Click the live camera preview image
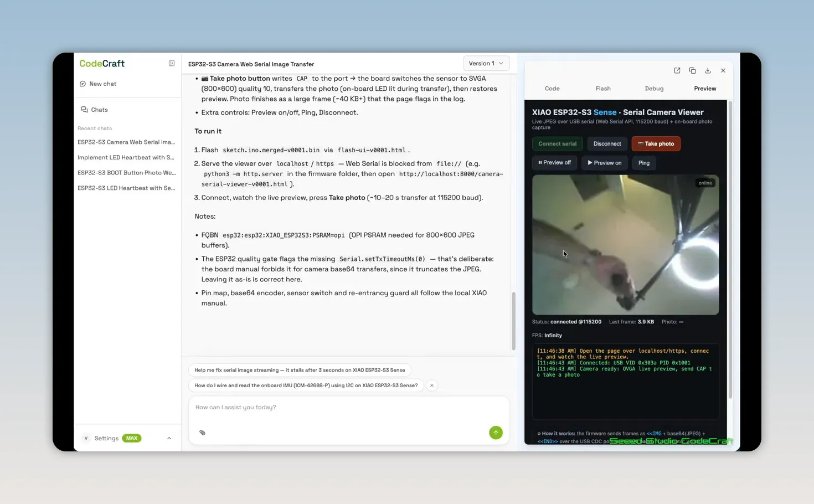 pos(625,245)
